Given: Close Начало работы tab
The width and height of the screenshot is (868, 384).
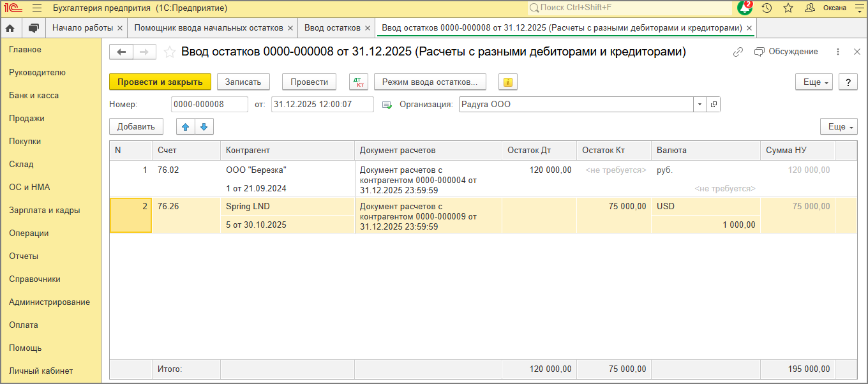Looking at the screenshot, I should [119, 28].
